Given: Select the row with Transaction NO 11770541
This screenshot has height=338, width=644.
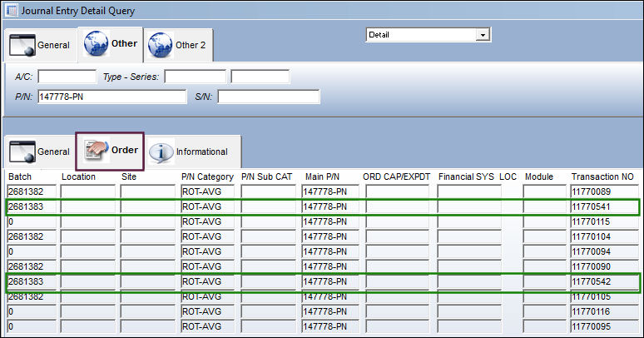Looking at the screenshot, I should 322,206.
